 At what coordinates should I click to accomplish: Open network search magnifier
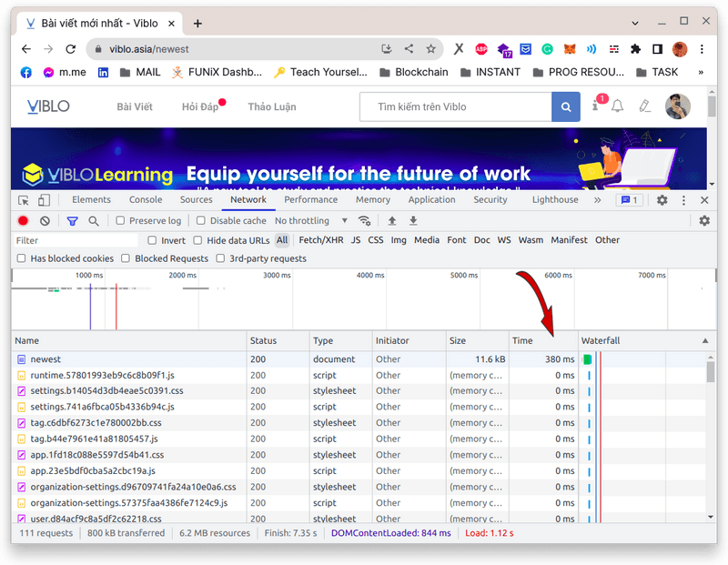pyautogui.click(x=94, y=221)
